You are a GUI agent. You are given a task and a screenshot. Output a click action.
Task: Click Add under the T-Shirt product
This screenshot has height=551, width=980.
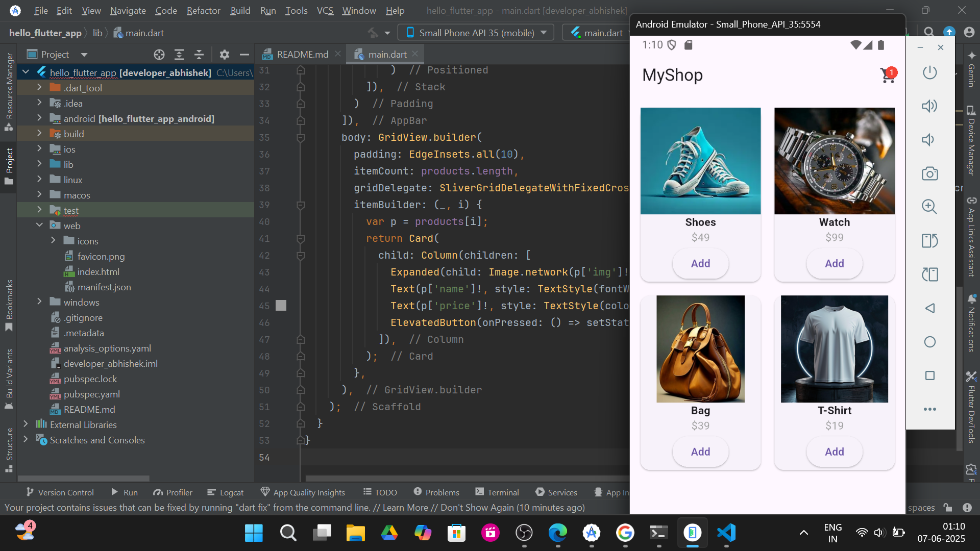click(834, 452)
